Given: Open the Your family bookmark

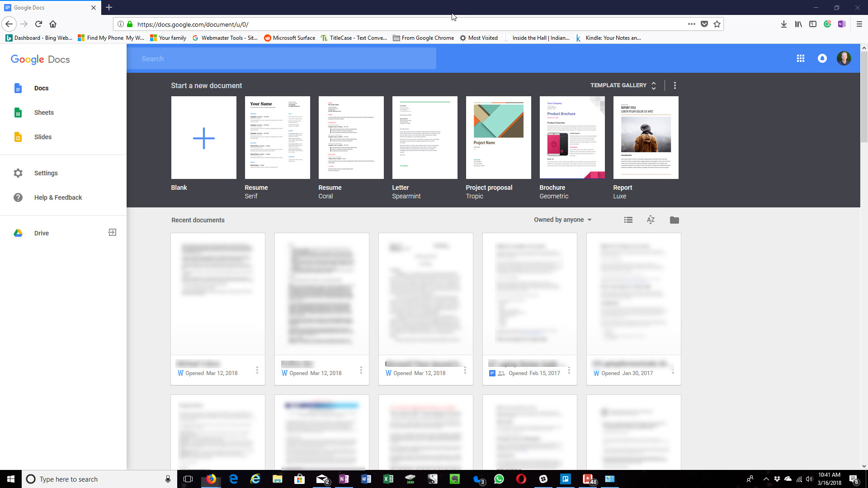Looking at the screenshot, I should point(168,38).
